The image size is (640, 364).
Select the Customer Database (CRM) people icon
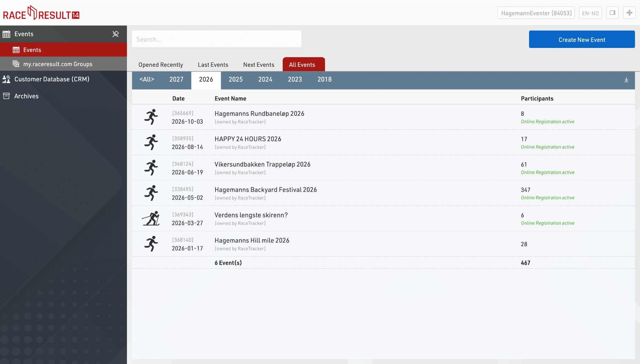pos(6,79)
